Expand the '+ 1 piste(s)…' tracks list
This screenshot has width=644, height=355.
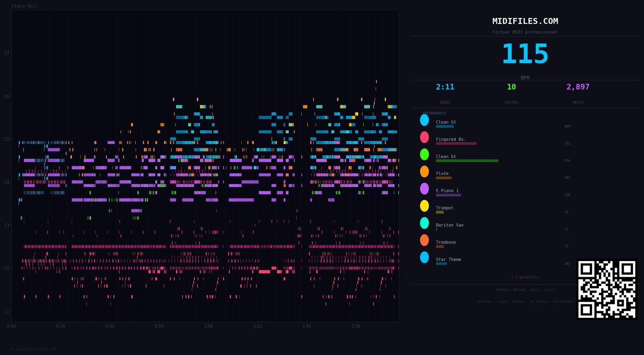[x=525, y=277]
